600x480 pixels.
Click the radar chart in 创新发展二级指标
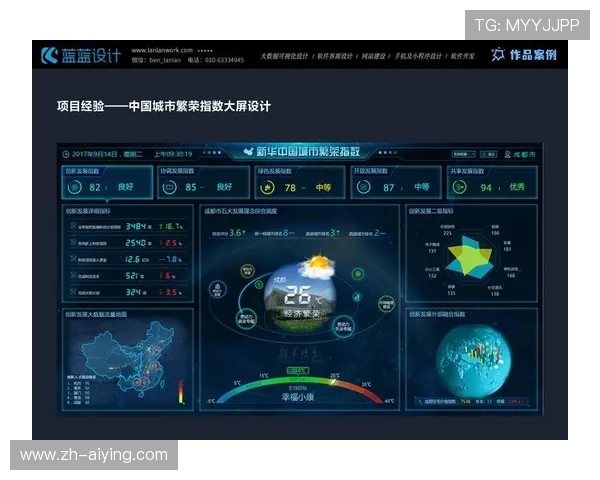(x=470, y=255)
